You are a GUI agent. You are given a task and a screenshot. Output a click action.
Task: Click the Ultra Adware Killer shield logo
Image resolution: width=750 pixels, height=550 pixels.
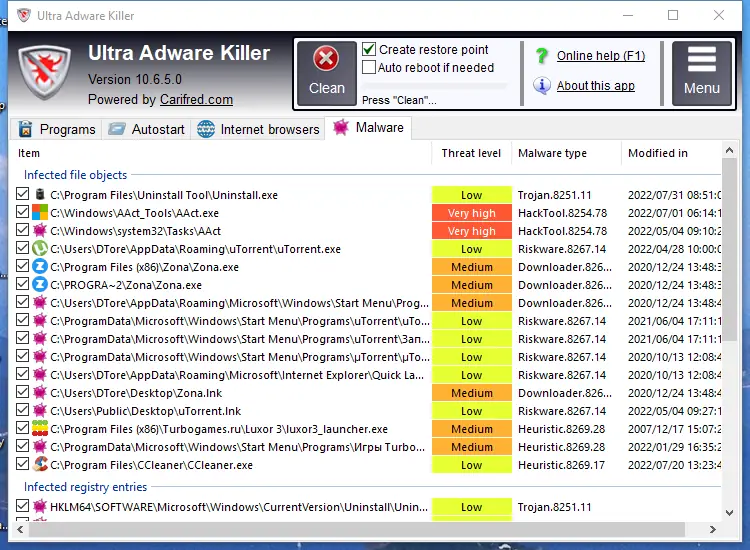pos(44,72)
